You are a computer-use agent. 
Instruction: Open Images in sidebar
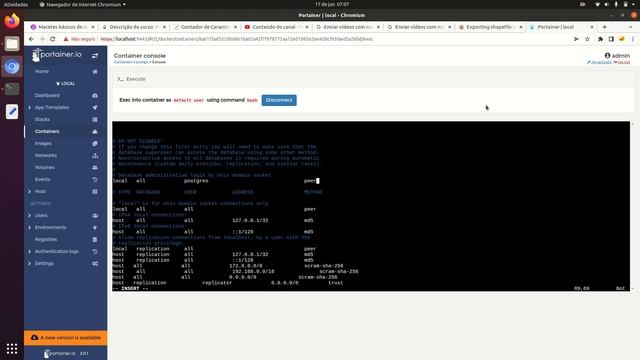pyautogui.click(x=43, y=144)
